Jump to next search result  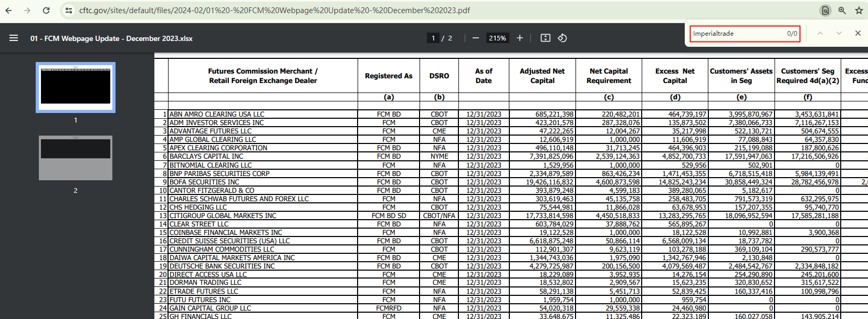[839, 33]
